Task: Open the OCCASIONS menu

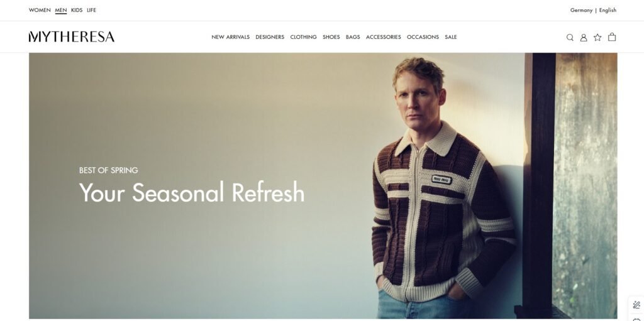Action: click(x=423, y=37)
